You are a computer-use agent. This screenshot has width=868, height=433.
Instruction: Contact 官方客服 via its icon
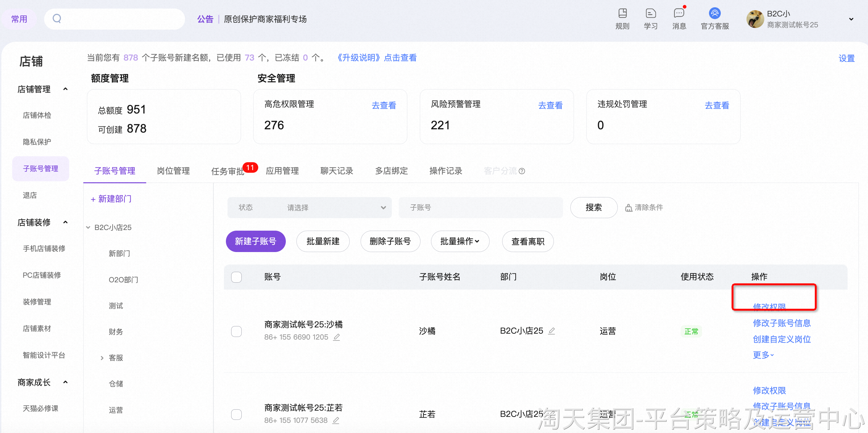coord(714,13)
